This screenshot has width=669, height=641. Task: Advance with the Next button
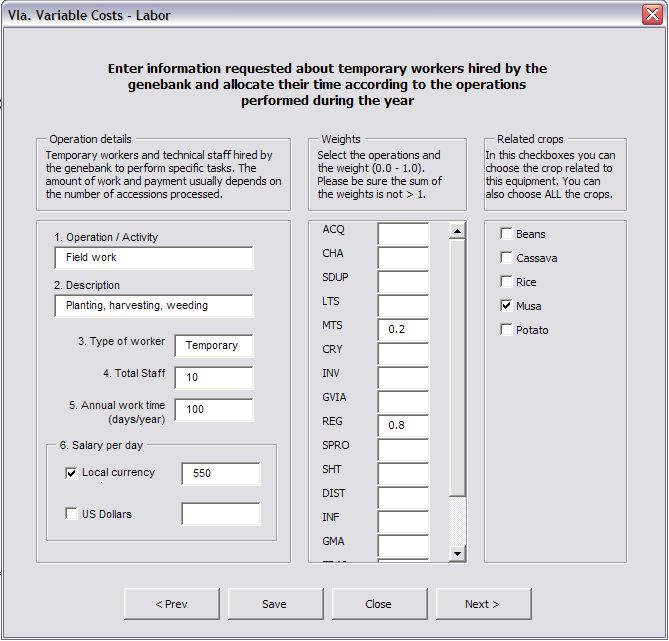pos(482,604)
